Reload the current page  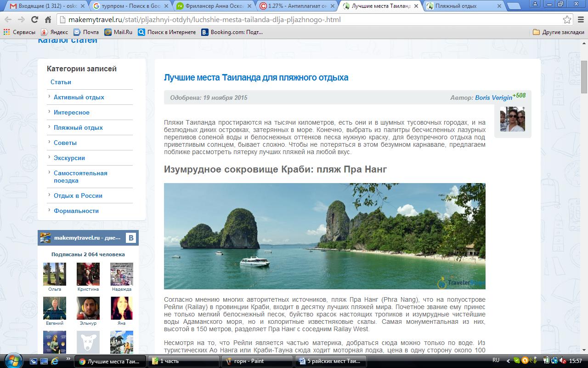34,20
